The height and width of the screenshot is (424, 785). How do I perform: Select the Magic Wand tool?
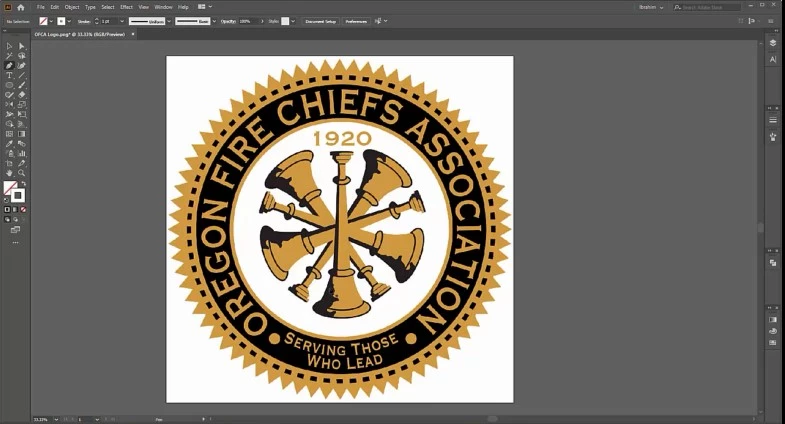click(9, 56)
